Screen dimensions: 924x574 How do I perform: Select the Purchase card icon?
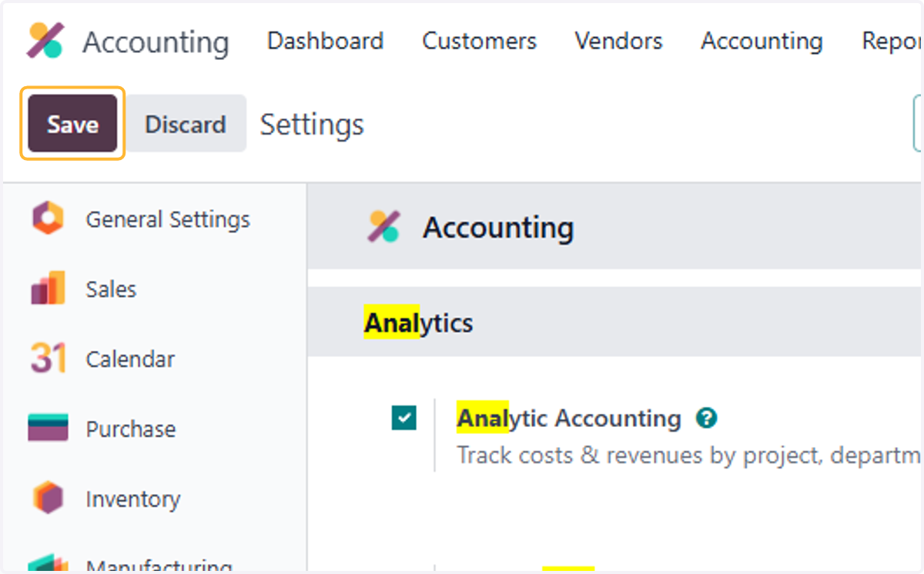(x=48, y=428)
